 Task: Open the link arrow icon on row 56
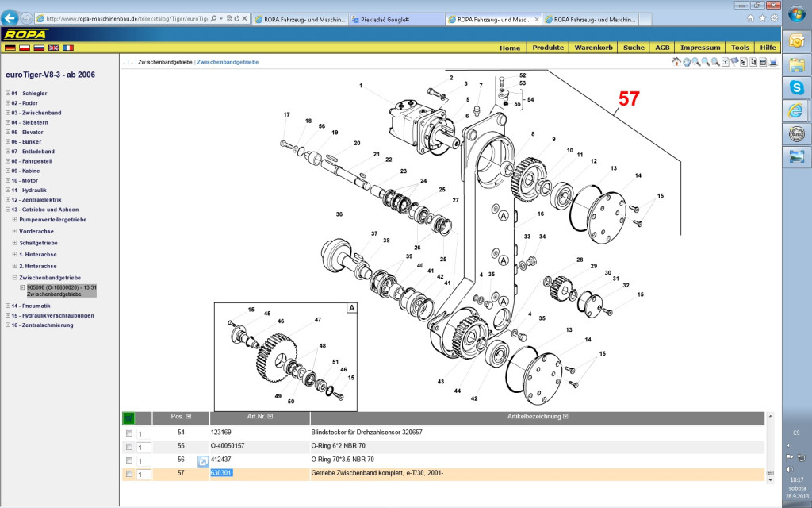tap(203, 461)
